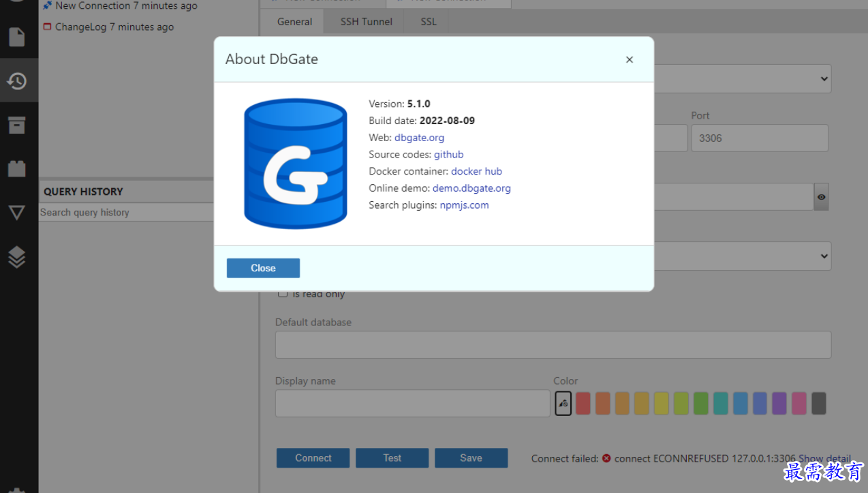Click the stacked layers icon in sidebar

point(17,256)
